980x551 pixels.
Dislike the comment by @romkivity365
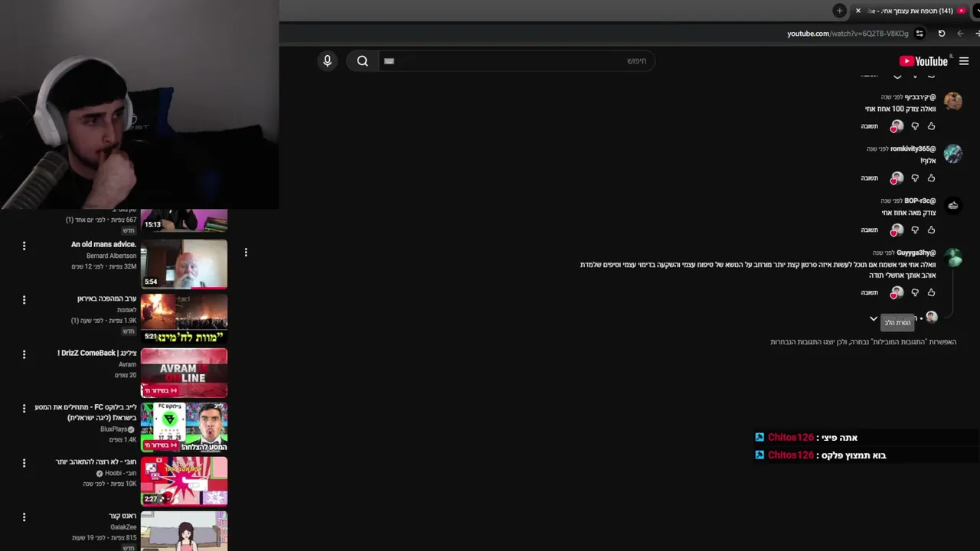click(914, 178)
